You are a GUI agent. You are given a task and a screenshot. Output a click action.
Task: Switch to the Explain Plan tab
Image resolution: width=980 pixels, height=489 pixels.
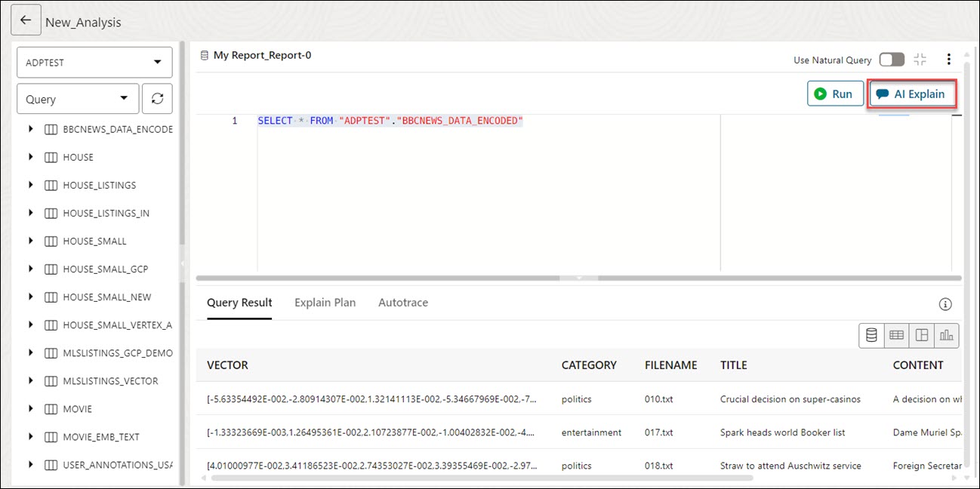click(x=325, y=303)
